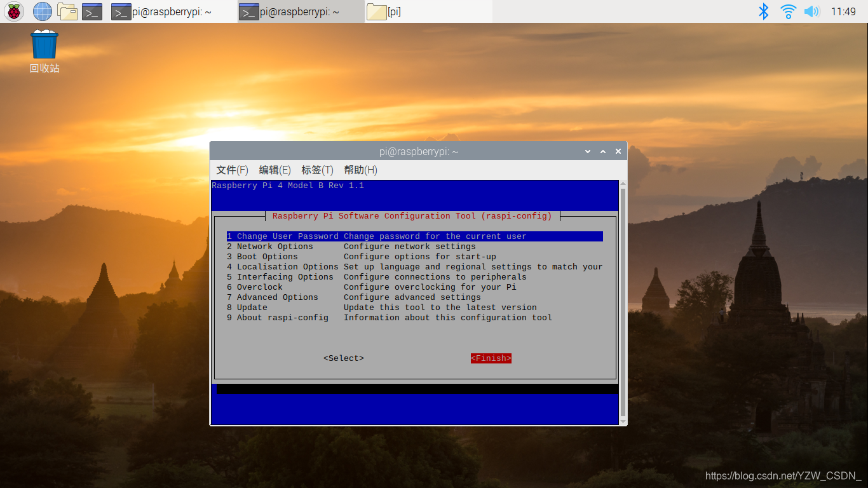Click the <Select> button

click(344, 358)
